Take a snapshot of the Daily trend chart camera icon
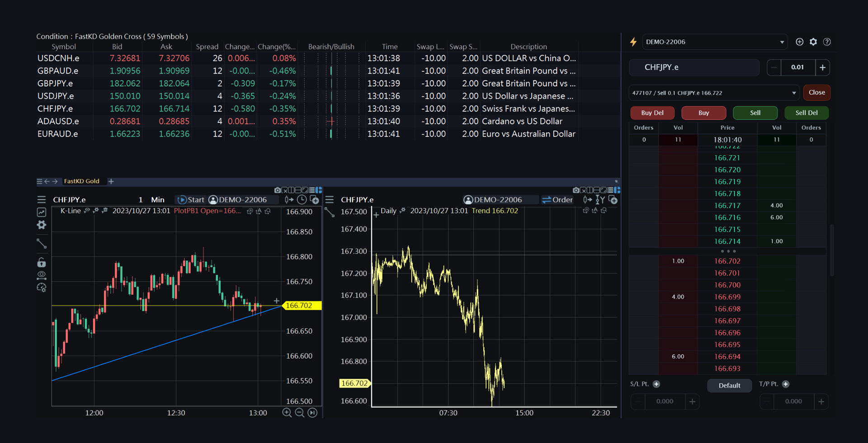The image size is (868, 443). tap(576, 190)
